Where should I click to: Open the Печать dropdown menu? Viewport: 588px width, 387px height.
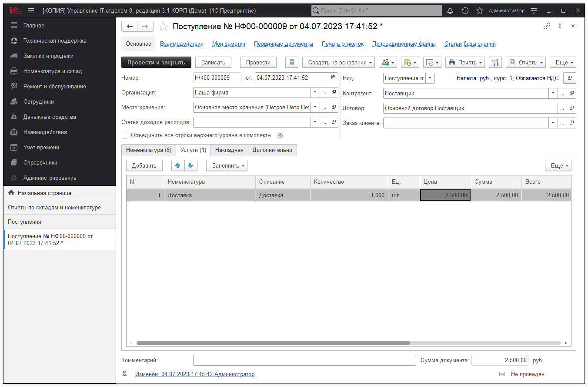[465, 63]
